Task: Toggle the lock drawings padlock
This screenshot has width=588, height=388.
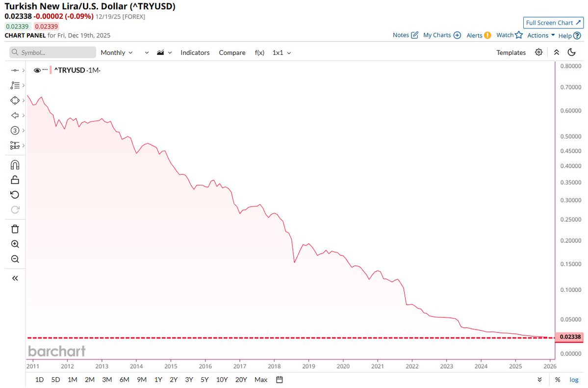Action: tap(15, 180)
